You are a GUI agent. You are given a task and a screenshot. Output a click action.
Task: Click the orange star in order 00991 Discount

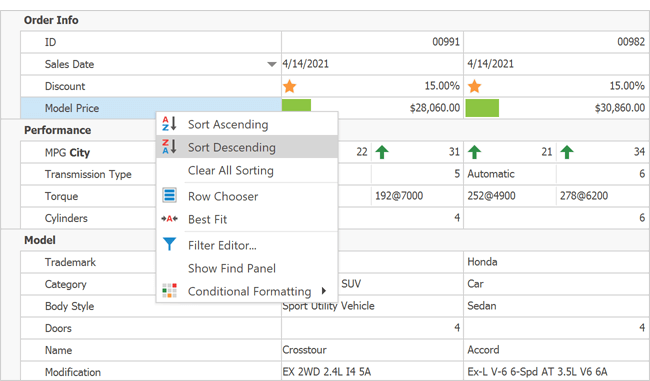(289, 86)
